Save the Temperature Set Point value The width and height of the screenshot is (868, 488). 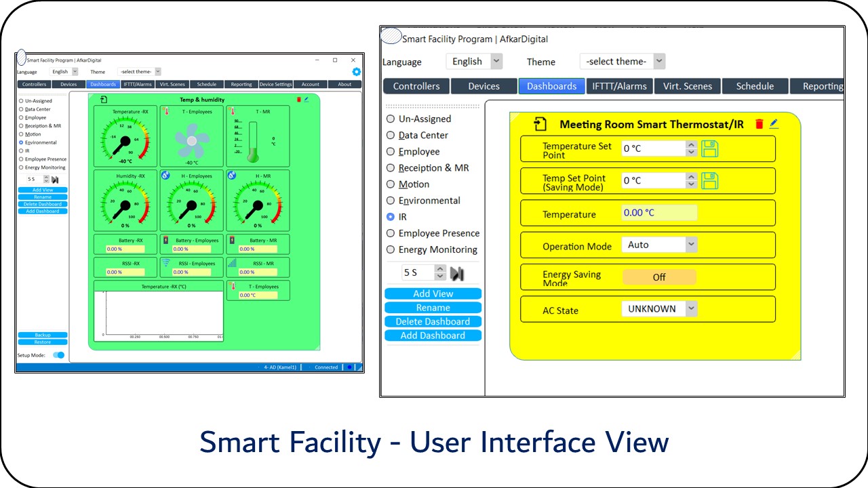(x=709, y=148)
